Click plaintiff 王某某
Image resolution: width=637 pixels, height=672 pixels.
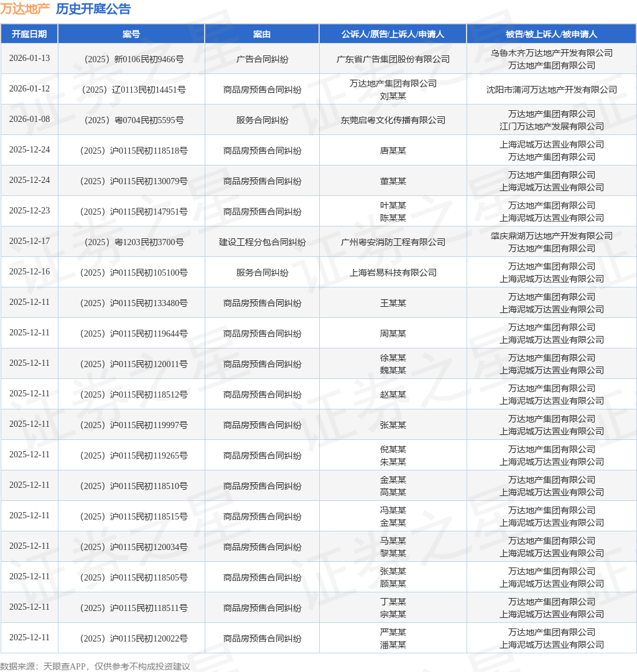[393, 302]
